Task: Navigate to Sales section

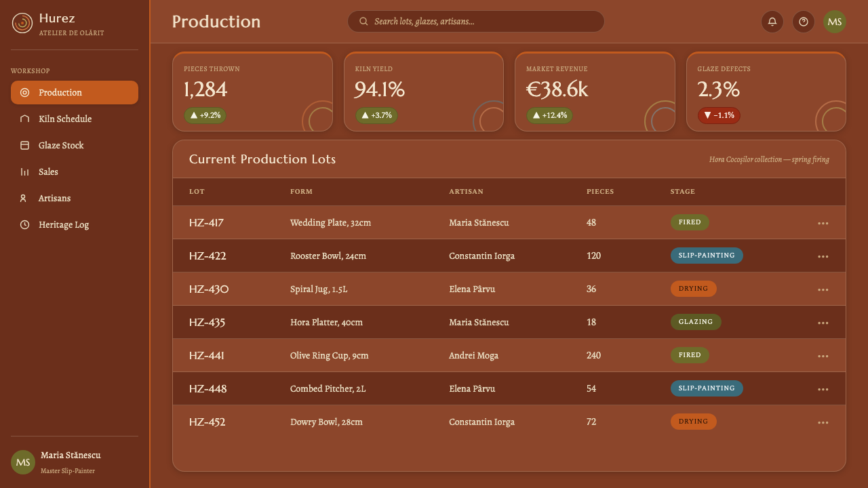Action: tap(75, 172)
